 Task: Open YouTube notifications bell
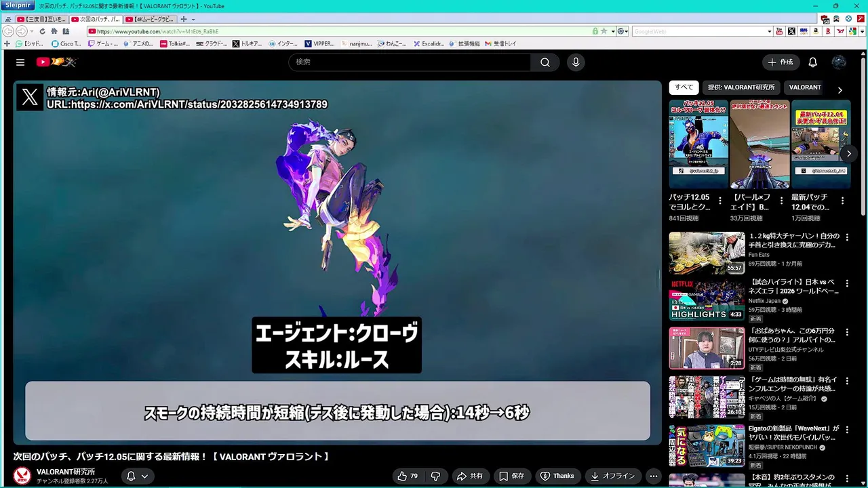(x=812, y=62)
